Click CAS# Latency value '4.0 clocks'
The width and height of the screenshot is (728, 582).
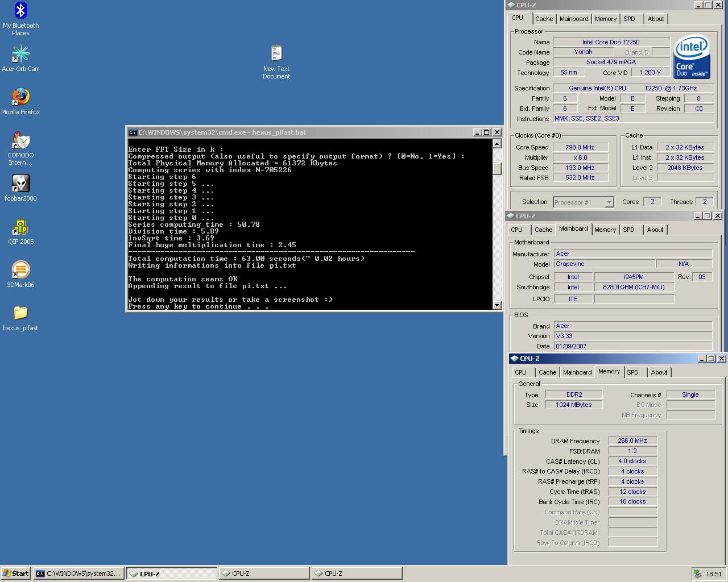tap(632, 461)
